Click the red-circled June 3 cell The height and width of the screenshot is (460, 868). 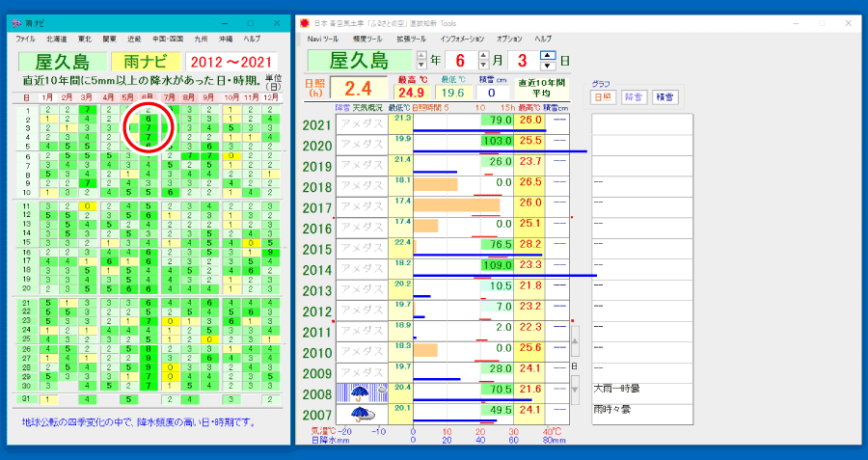[x=148, y=127]
